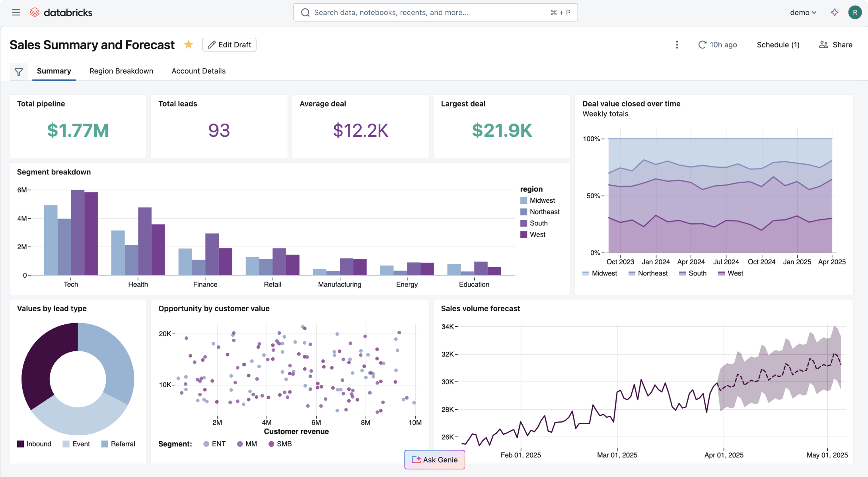Open Schedule (1) settings
Image resolution: width=868 pixels, height=477 pixels.
pos(778,45)
